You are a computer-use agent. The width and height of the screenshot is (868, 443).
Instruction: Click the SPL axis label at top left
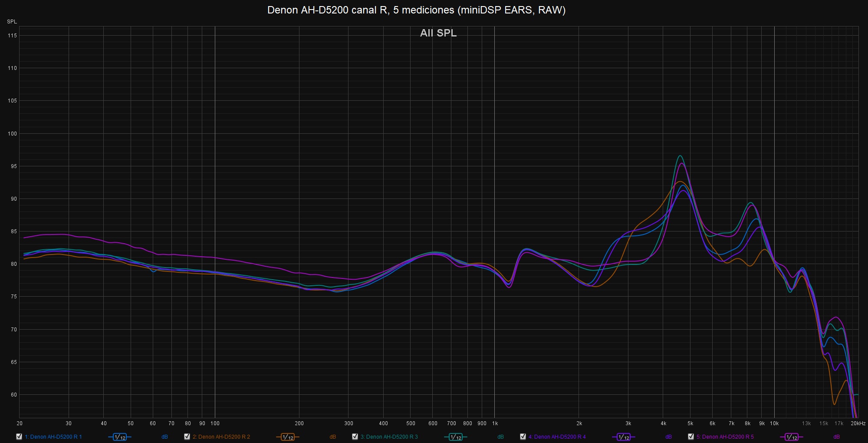pyautogui.click(x=12, y=22)
